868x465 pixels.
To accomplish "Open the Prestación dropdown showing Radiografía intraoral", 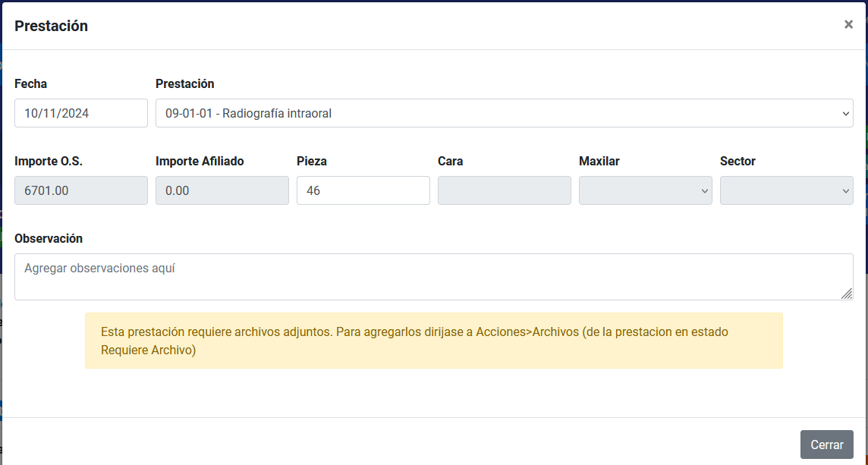I will (504, 113).
